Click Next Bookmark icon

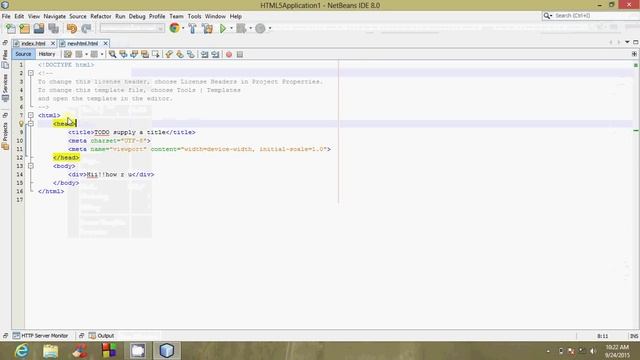tap(180, 54)
